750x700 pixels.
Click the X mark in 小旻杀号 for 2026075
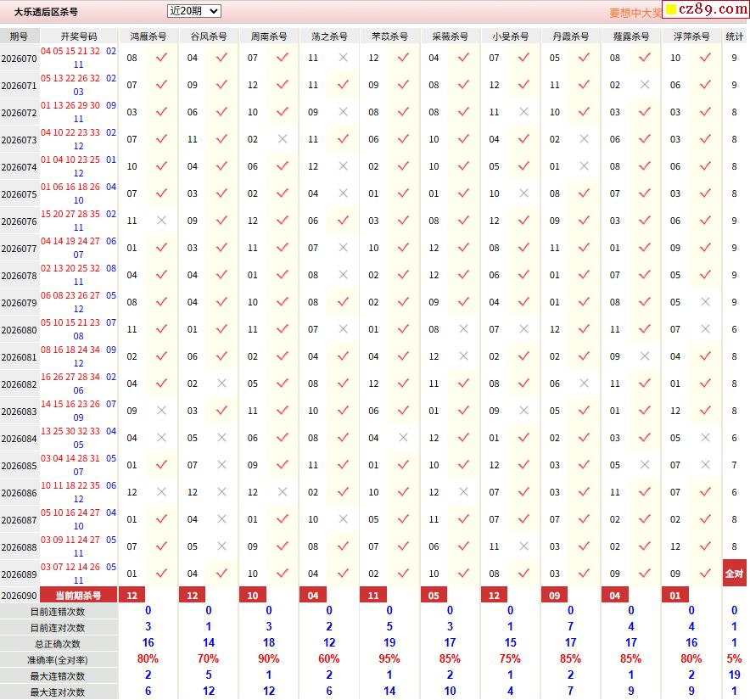click(524, 193)
